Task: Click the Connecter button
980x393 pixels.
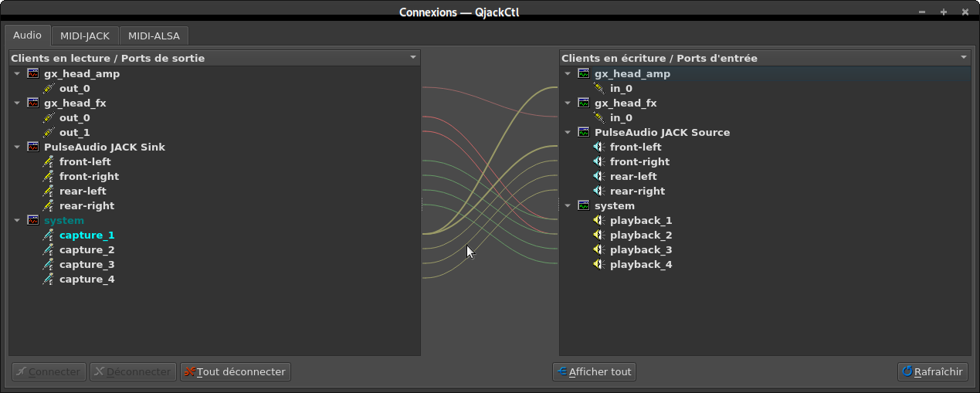Action: (49, 372)
